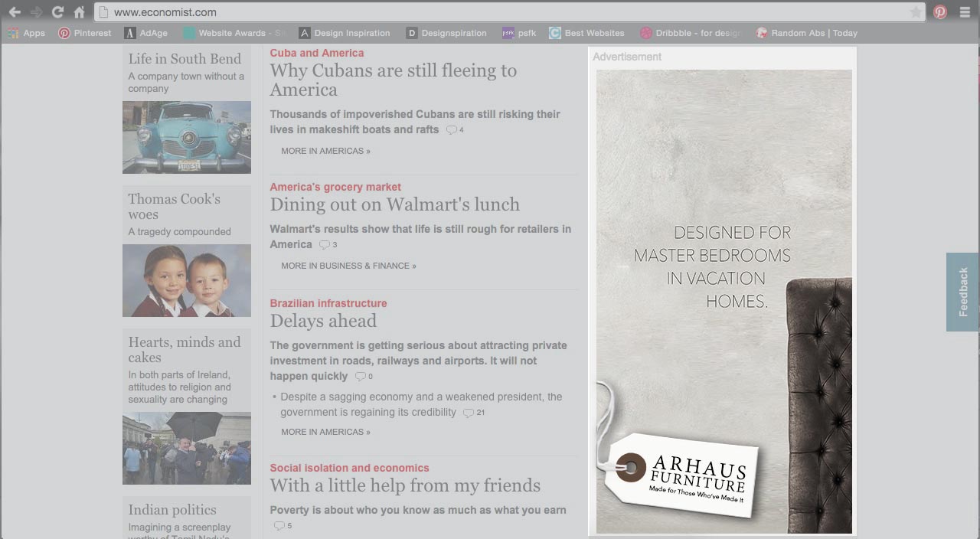This screenshot has width=980, height=539.
Task: Open the Dribbble bookmark
Action: (690, 33)
